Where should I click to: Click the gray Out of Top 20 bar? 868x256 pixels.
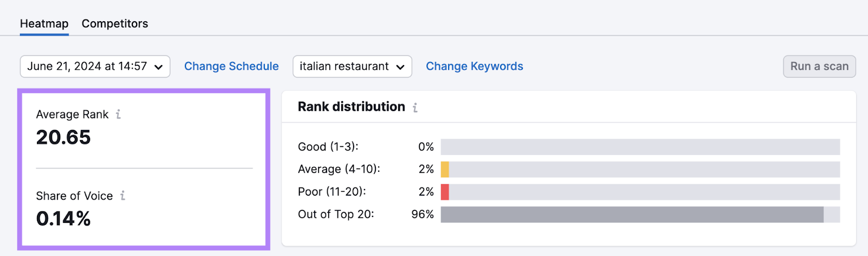(x=632, y=215)
